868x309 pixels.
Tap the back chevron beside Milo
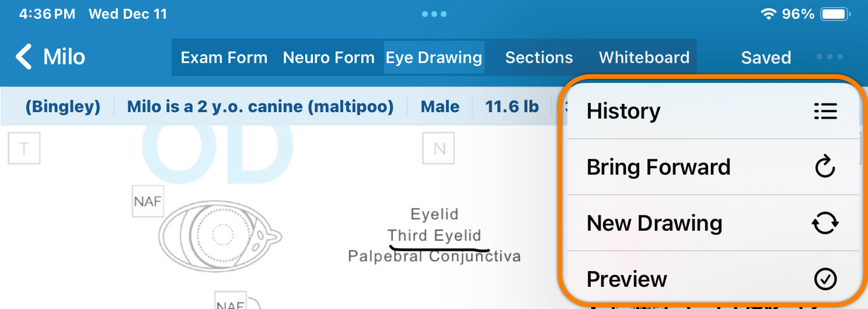(x=23, y=57)
